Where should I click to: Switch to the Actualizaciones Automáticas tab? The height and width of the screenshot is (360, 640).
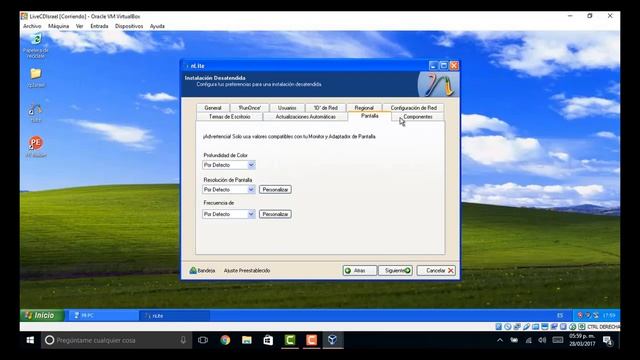(x=305, y=117)
